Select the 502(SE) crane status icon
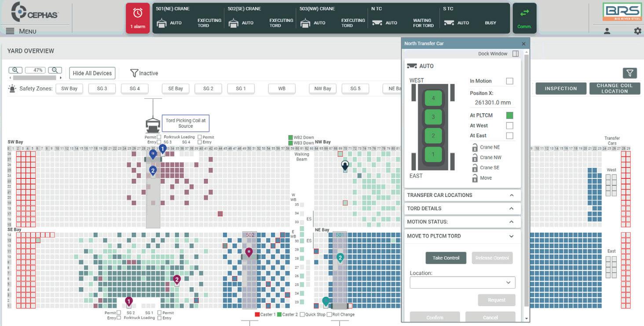Screen dimensions: 644x326 tap(233, 23)
